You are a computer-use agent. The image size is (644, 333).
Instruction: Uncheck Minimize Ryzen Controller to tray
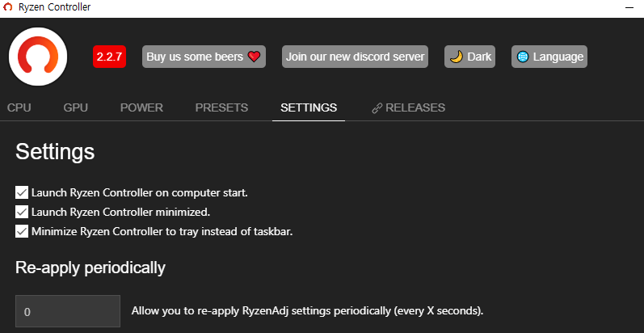coord(22,231)
